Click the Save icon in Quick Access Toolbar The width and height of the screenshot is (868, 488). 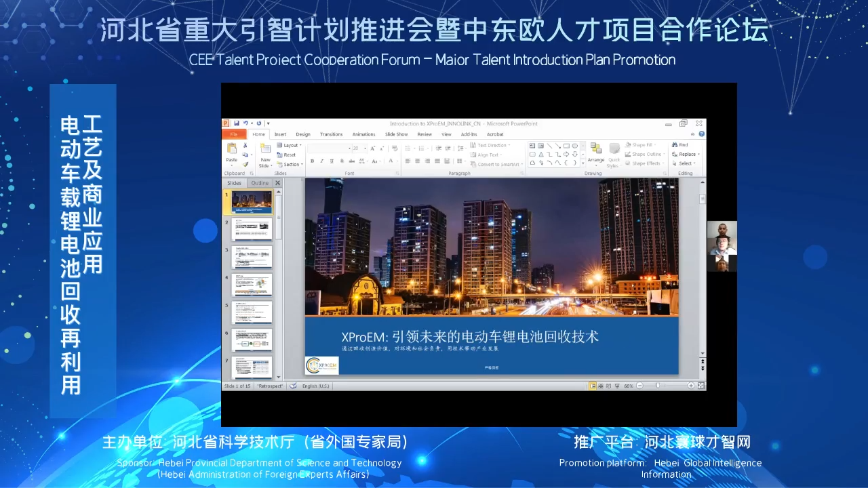(x=237, y=123)
